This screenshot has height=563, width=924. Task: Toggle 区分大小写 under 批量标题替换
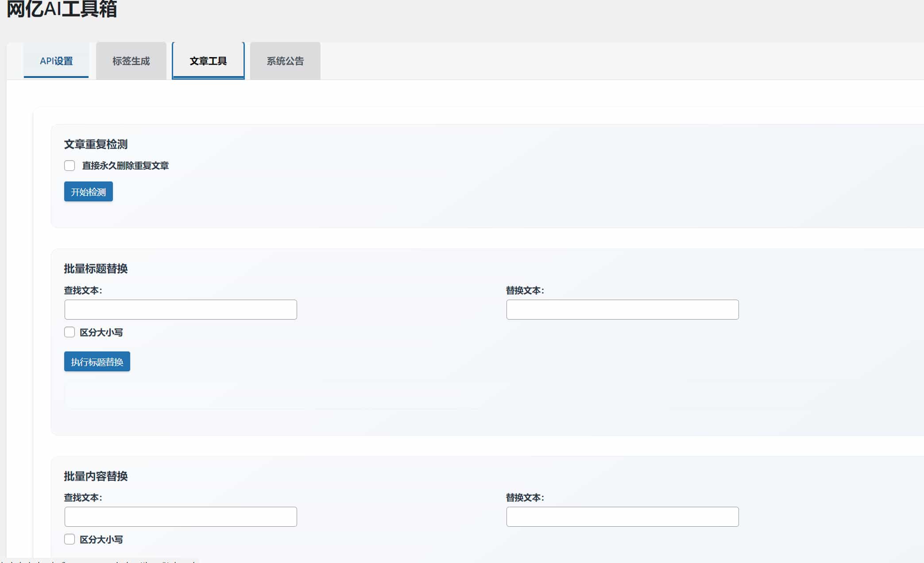click(69, 332)
